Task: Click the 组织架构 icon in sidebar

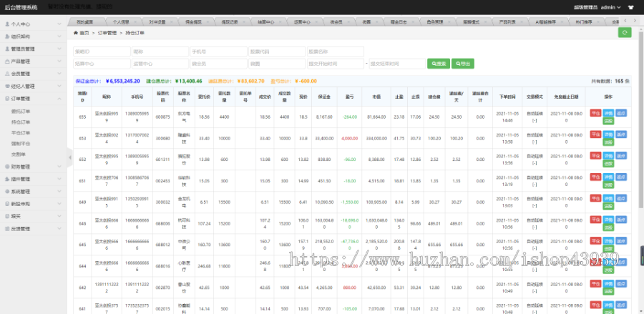Action: coord(7,36)
